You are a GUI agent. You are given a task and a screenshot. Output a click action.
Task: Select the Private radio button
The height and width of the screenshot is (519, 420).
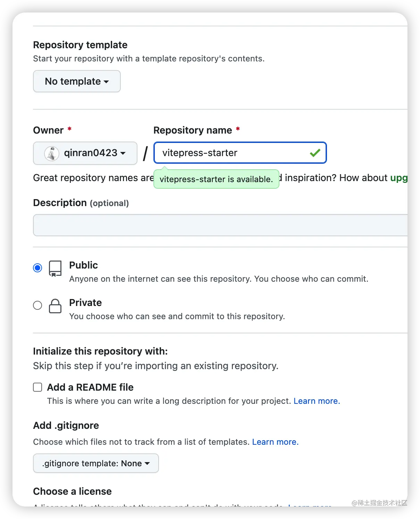point(37,305)
